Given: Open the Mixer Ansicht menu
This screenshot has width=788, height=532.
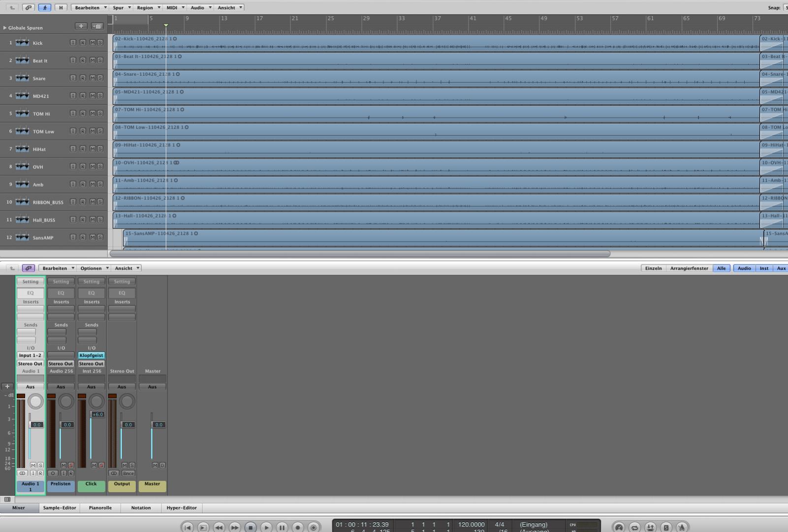Looking at the screenshot, I should point(126,268).
